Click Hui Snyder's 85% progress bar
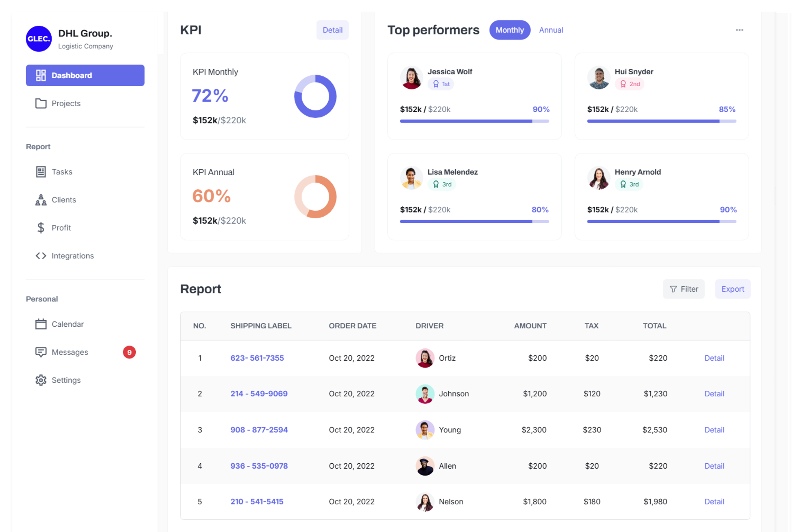Viewport: 802px width, 532px height. [661, 121]
